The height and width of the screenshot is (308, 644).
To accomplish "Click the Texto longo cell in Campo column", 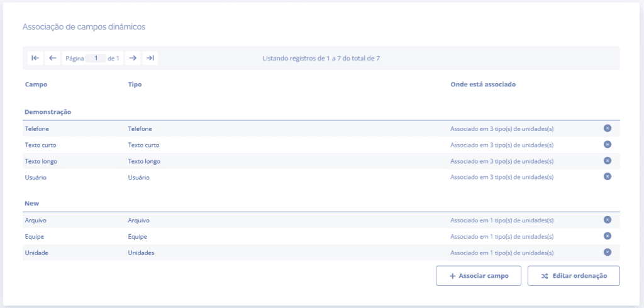I will pos(41,161).
